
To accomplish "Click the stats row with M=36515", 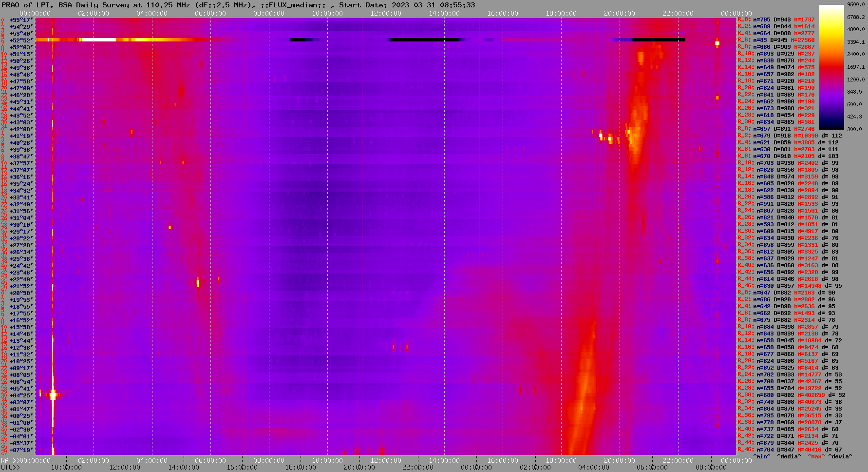I will (790, 415).
